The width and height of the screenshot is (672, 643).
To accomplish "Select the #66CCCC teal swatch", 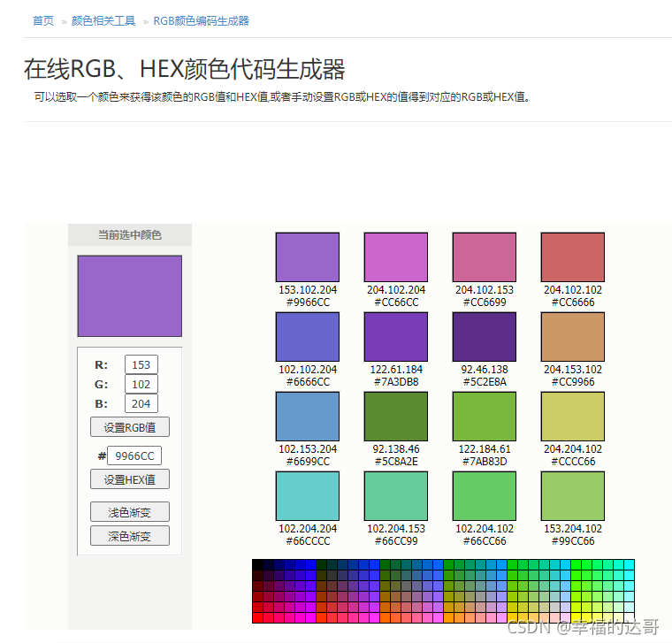I will point(307,496).
